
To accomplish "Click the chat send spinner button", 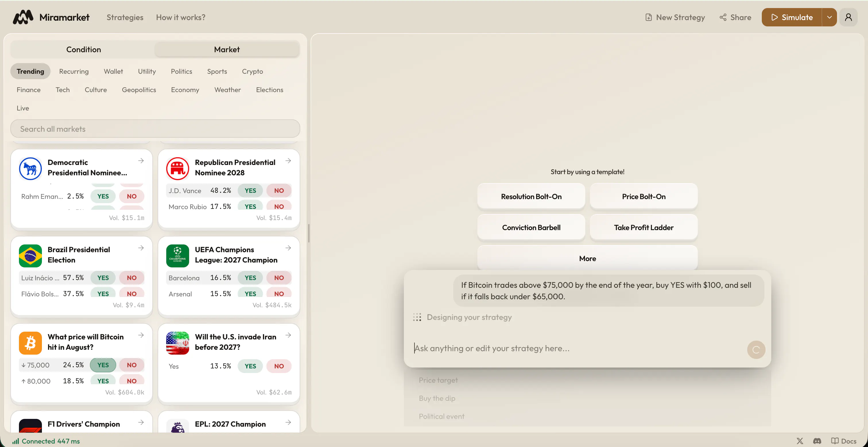I will coord(756,350).
